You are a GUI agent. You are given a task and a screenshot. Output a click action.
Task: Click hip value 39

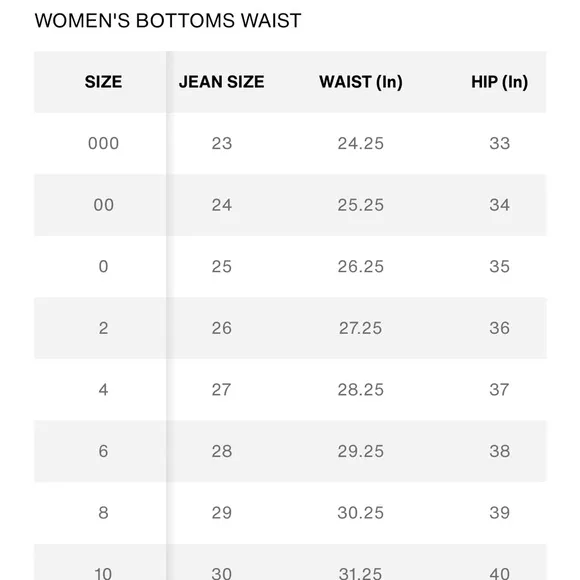coord(499,513)
